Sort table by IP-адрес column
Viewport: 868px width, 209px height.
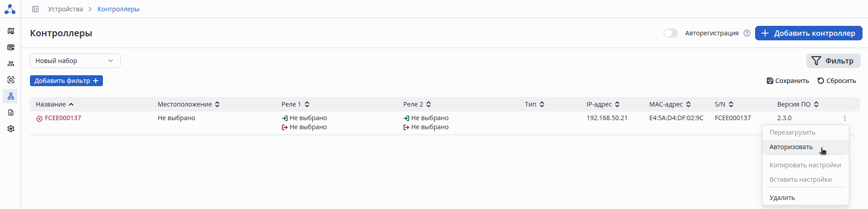[603, 104]
